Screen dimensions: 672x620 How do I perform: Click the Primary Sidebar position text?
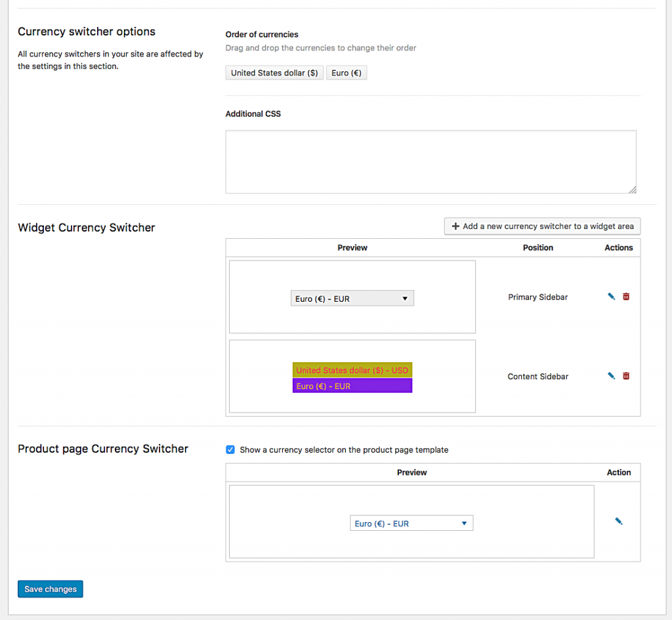click(x=538, y=297)
